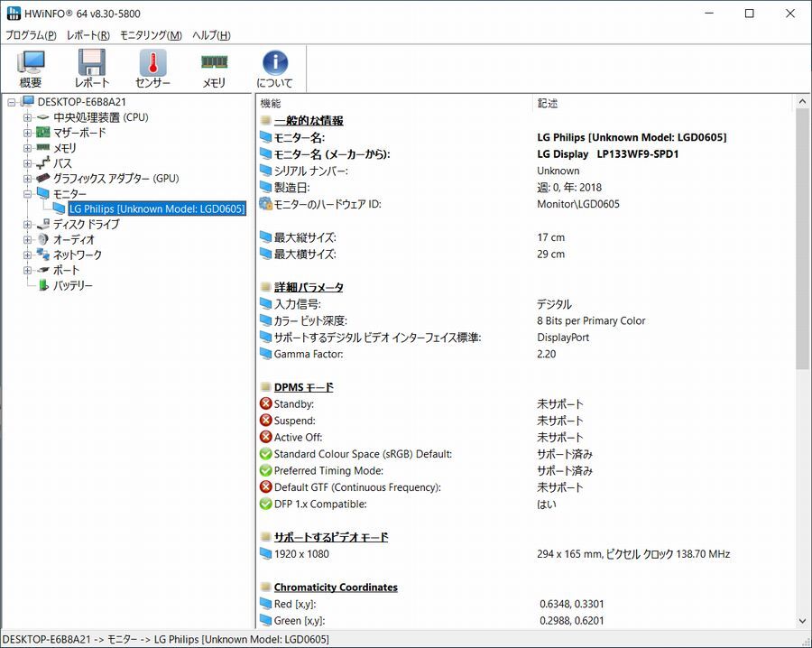Click red X icon beside Default GTF
Viewport: 812px width, 648px height.
pyautogui.click(x=265, y=487)
